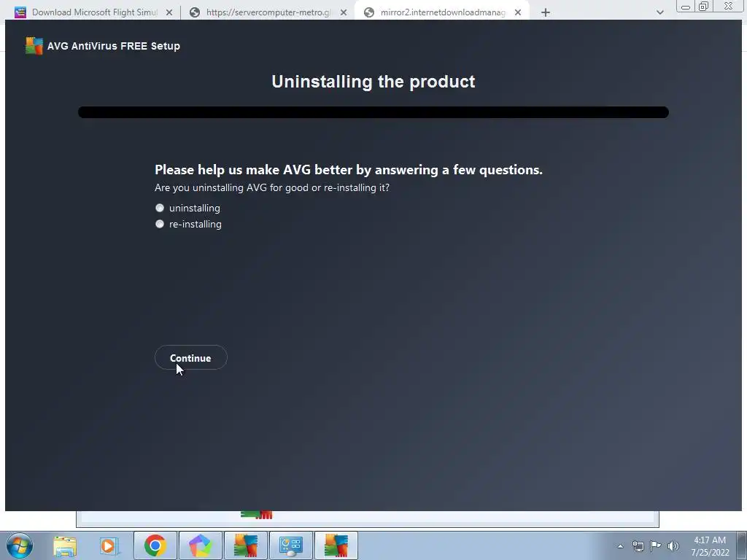Image resolution: width=747 pixels, height=560 pixels.
Task: Open network status tray icon
Action: (638, 546)
